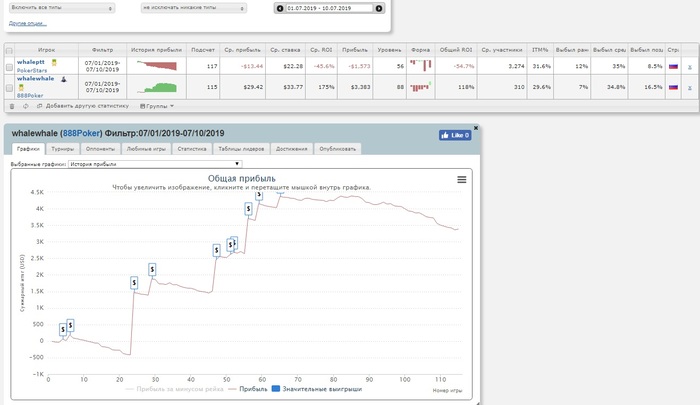Click the $ win marker near game 4
Image resolution: width=700 pixels, height=405 pixels.
63,330
